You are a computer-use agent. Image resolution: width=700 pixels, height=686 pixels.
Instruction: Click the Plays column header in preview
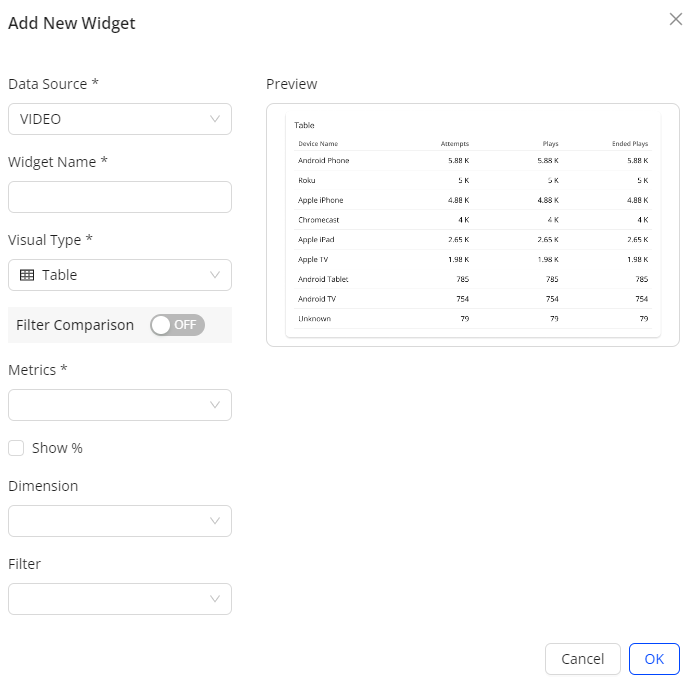tap(550, 144)
